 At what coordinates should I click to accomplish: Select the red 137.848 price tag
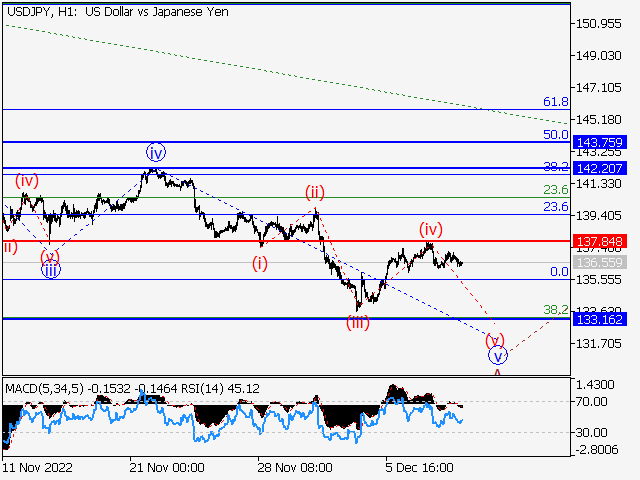click(600, 241)
